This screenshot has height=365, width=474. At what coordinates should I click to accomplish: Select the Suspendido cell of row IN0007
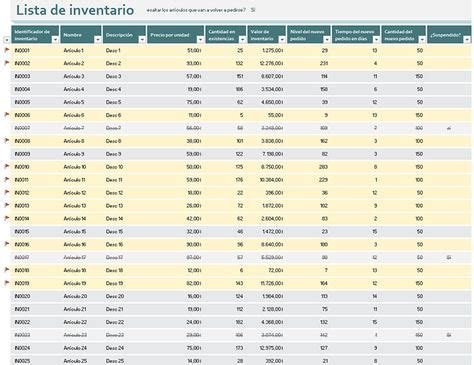[x=449, y=128]
